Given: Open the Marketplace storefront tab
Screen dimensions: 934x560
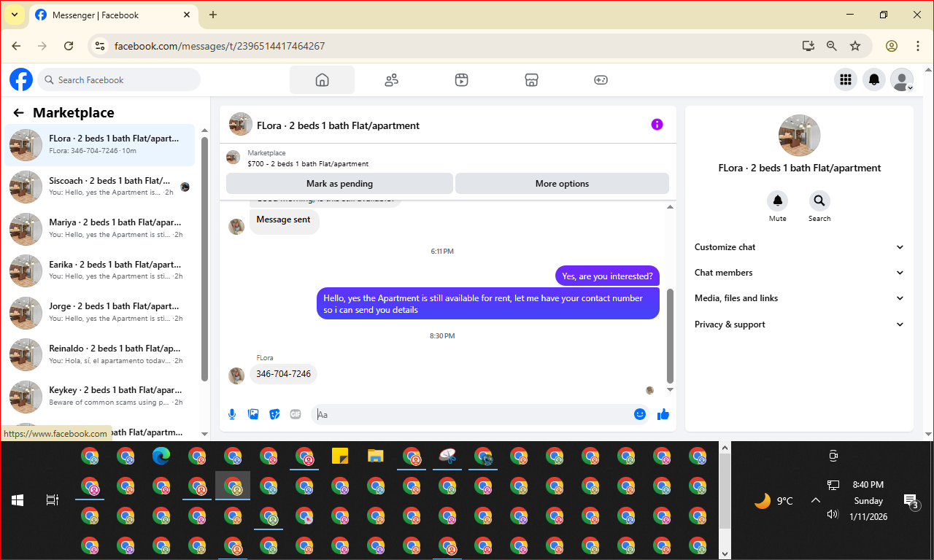Looking at the screenshot, I should click(x=531, y=80).
